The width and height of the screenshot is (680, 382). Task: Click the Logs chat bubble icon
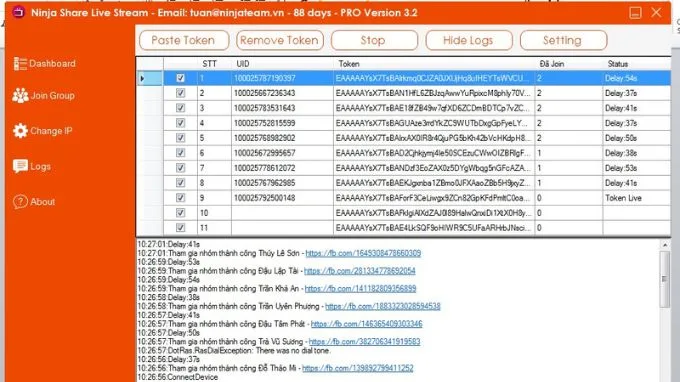point(20,166)
